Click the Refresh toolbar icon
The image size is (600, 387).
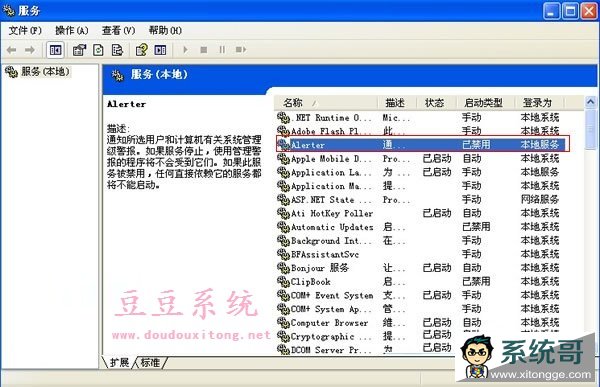click(98, 50)
